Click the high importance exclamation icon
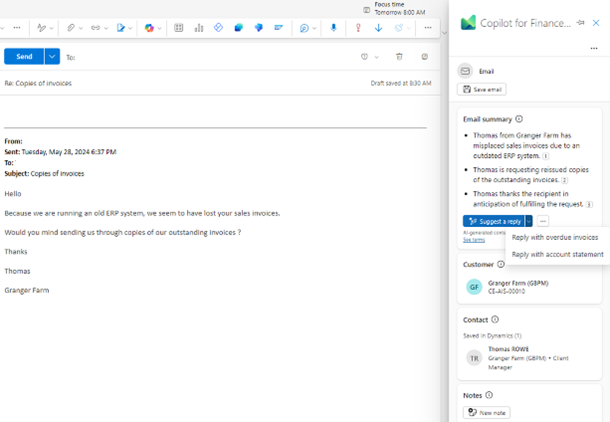Screen dimensions: 610x422 pyautogui.click(x=358, y=28)
